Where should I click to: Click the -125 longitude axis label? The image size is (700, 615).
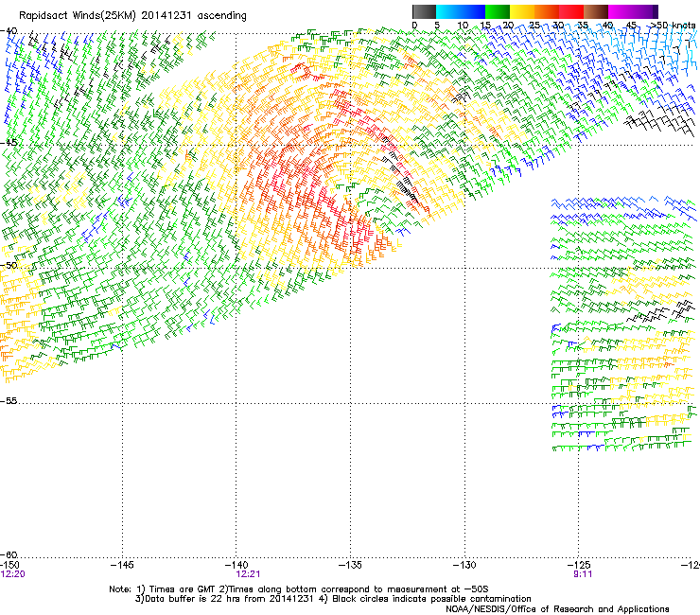pos(579,565)
